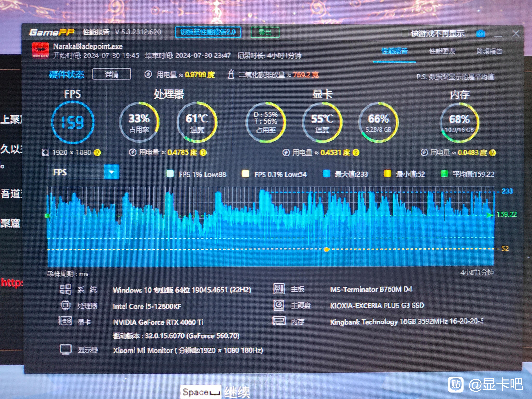The image size is (532, 399).
Task: Click the memory module icon
Action: [x=279, y=321]
